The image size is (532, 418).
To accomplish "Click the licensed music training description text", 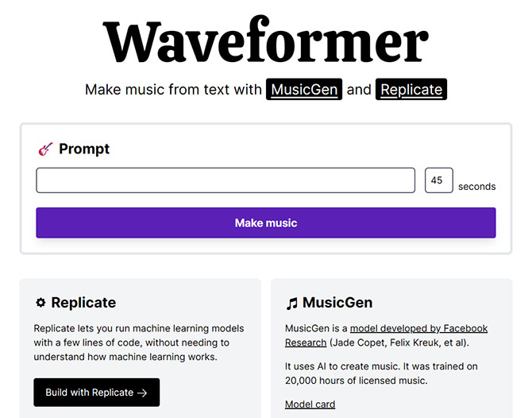I will pyautogui.click(x=381, y=373).
